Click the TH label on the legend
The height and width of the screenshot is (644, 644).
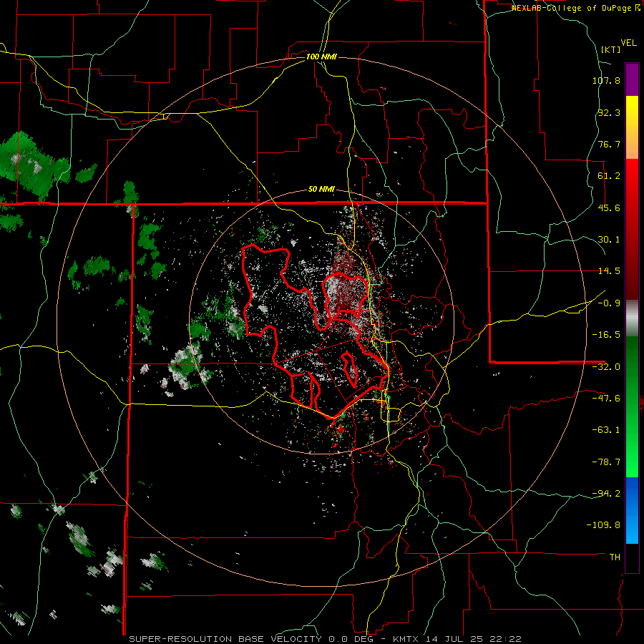[615, 557]
